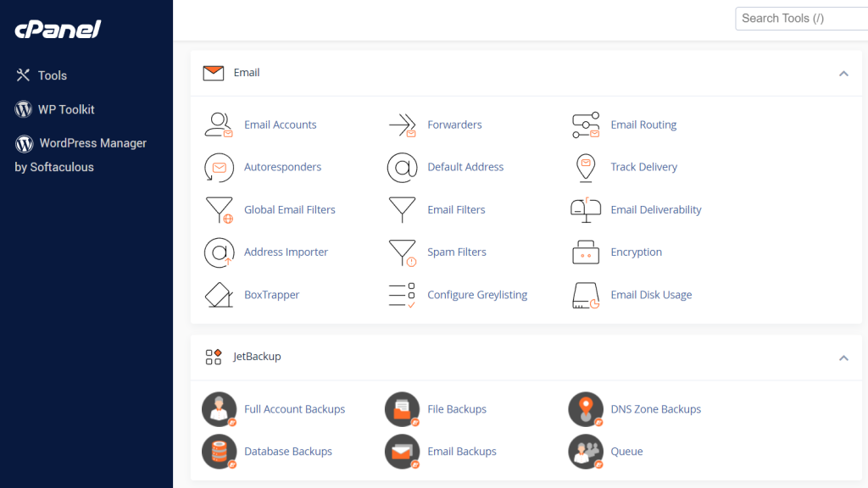Collapse the Email section chevron

pos(843,74)
